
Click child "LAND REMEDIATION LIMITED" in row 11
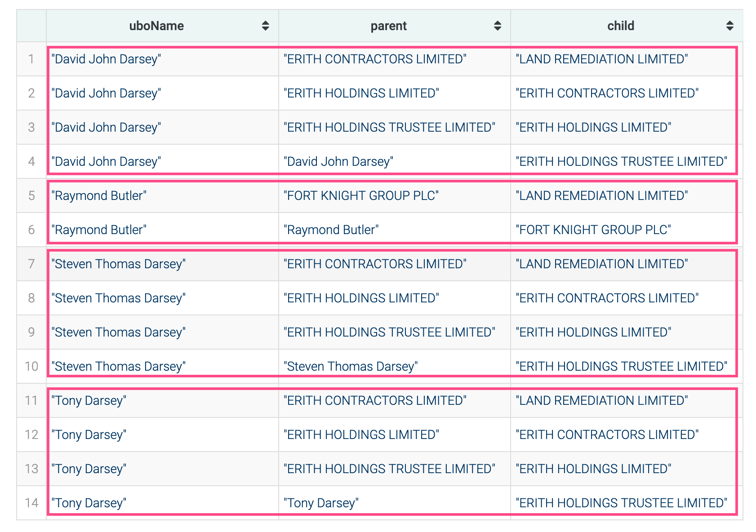click(x=601, y=400)
